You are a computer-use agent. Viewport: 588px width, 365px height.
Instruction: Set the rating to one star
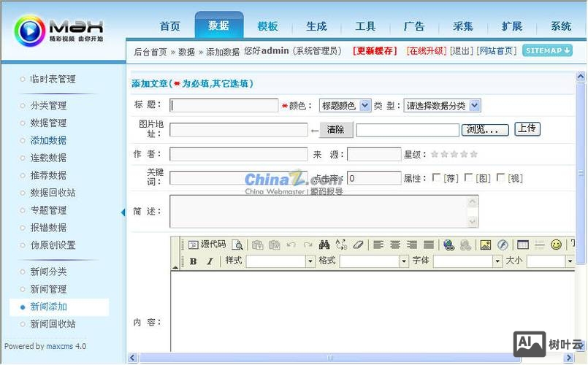435,154
